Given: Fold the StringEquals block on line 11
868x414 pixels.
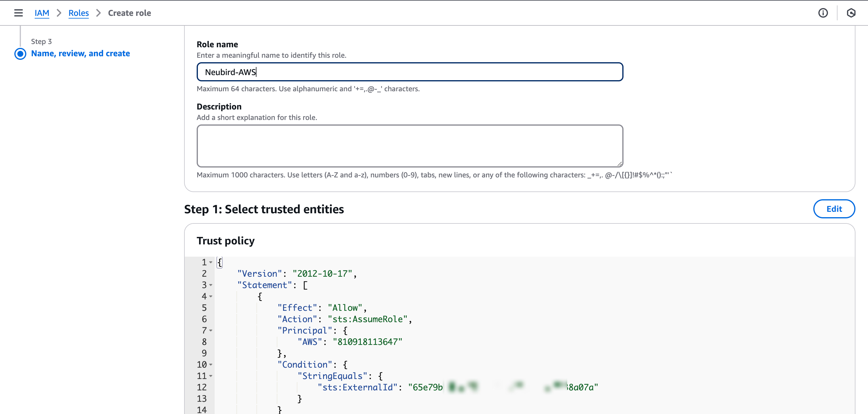Looking at the screenshot, I should click(x=211, y=376).
